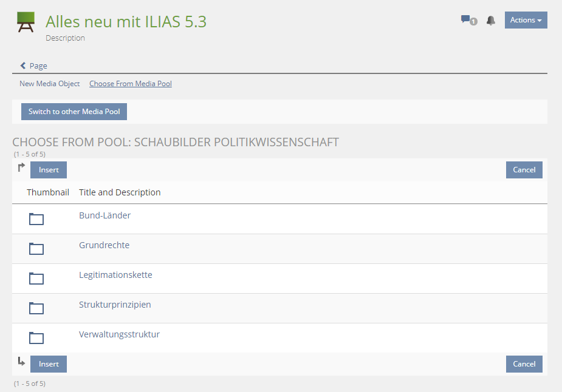Expand the Actions dropdown menu
562x392 pixels.
(526, 20)
